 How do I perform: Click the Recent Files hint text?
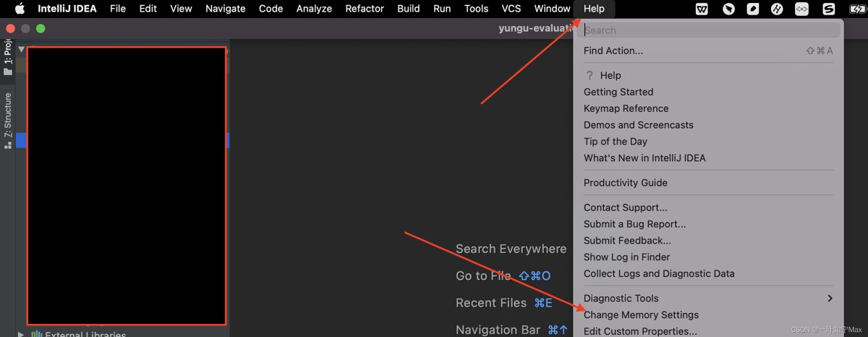(491, 303)
